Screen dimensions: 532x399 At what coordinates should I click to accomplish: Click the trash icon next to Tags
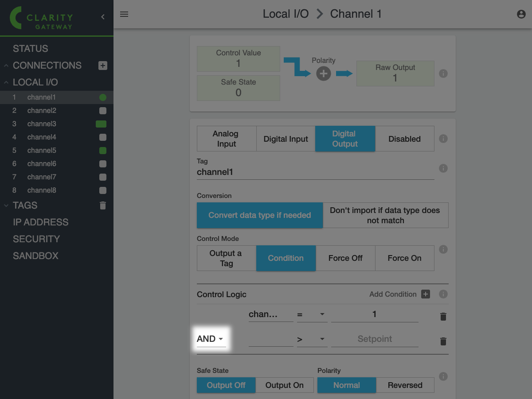click(x=103, y=205)
